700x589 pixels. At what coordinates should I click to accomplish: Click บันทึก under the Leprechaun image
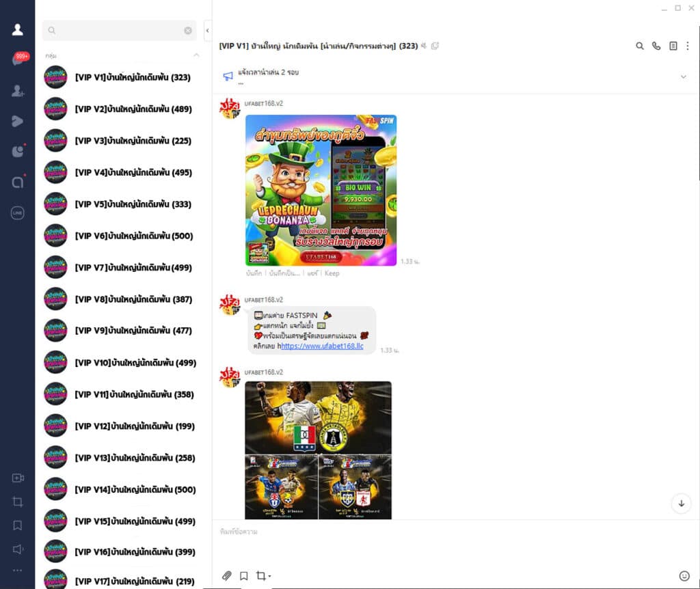point(254,273)
